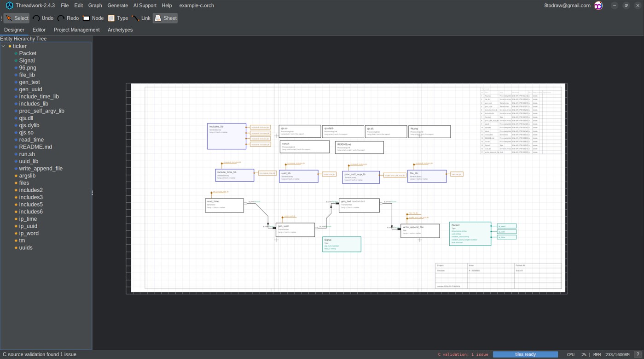Screen dimensions: 644x359
Task: Select 96.png in the entity tree
Action: tap(28, 68)
